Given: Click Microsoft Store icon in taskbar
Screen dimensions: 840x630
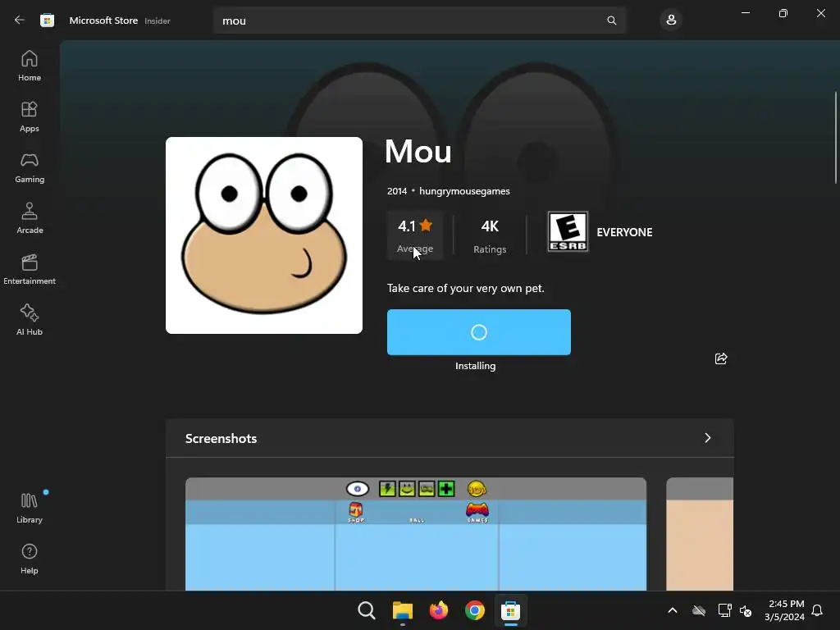Looking at the screenshot, I should click(x=510, y=610).
